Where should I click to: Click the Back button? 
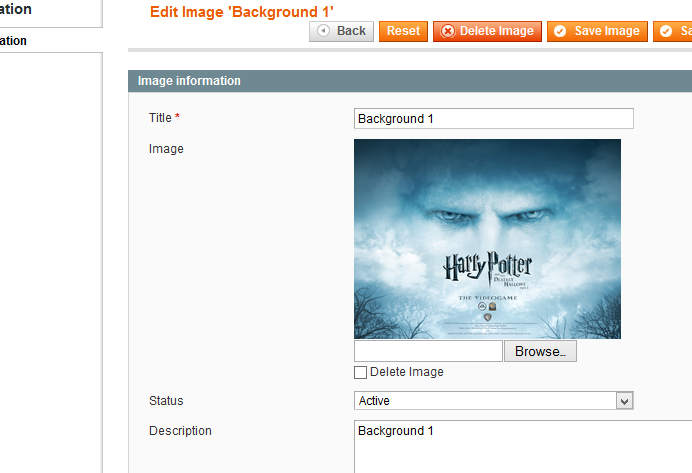[341, 31]
